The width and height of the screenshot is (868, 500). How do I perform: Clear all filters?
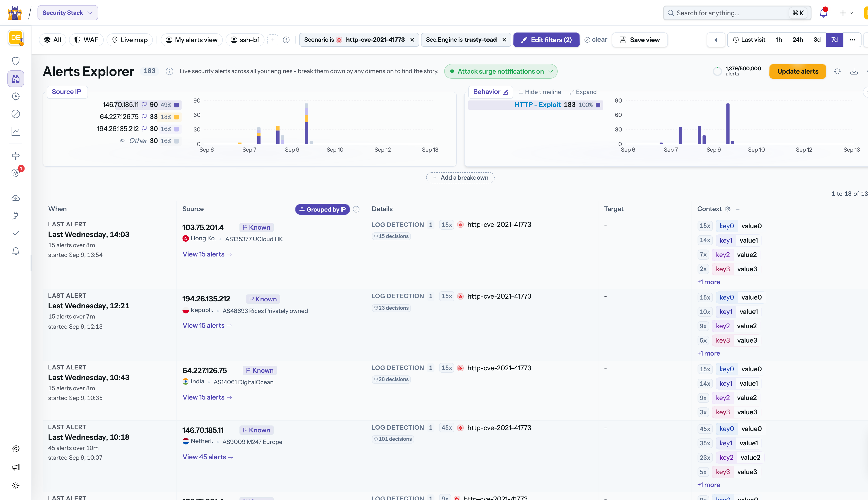596,40
